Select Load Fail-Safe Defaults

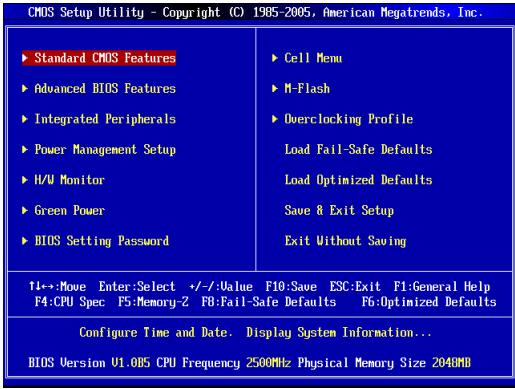pos(358,150)
